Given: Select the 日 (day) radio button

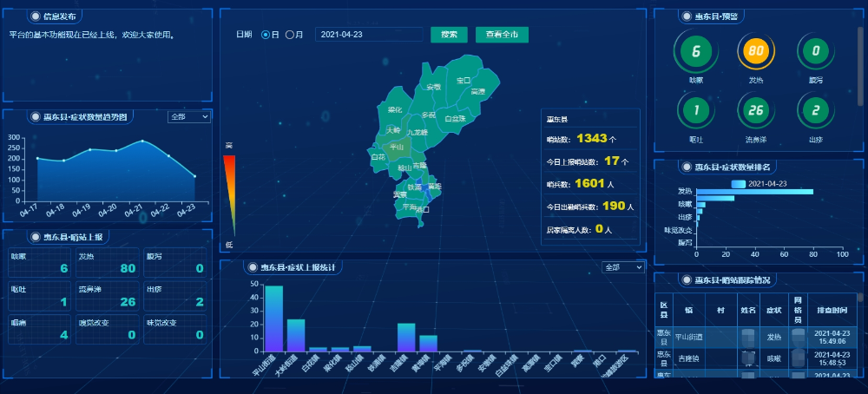Looking at the screenshot, I should pos(266,35).
